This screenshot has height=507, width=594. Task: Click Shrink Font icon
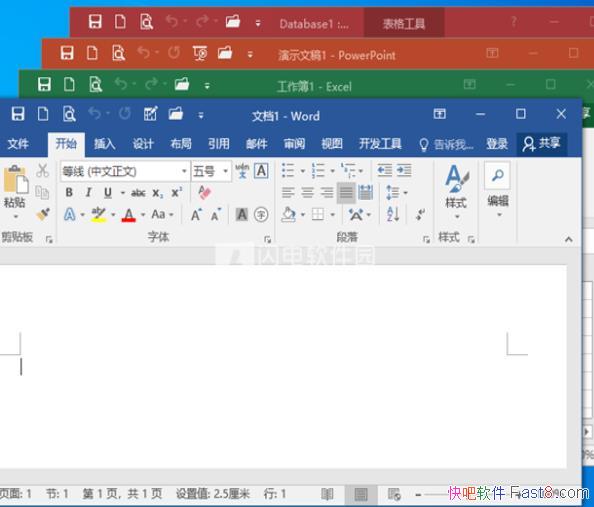216,215
